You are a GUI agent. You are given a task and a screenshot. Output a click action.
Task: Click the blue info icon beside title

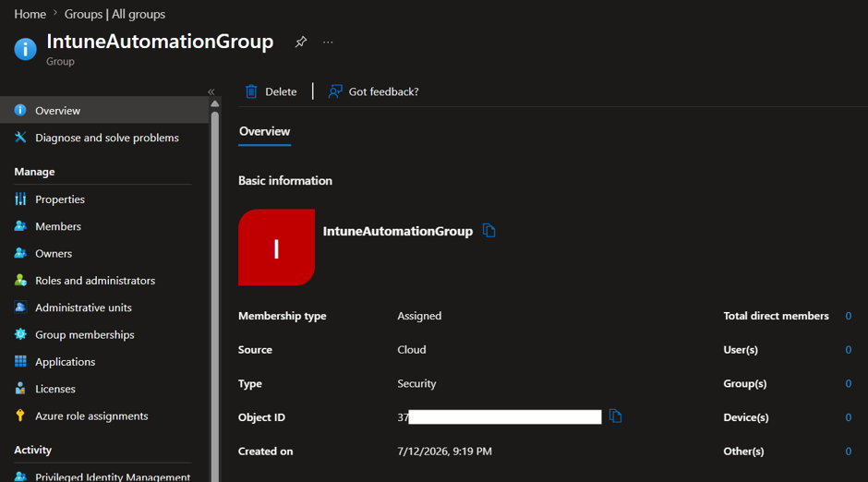pos(26,49)
